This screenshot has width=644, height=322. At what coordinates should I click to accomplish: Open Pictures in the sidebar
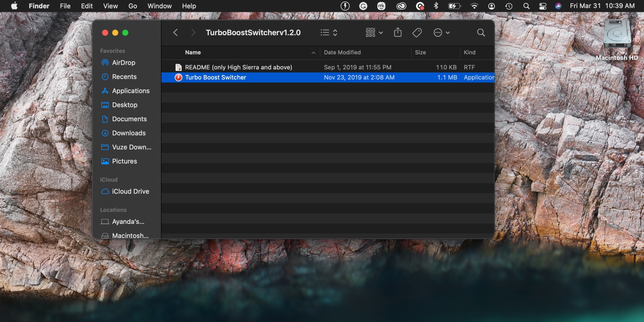click(x=124, y=161)
